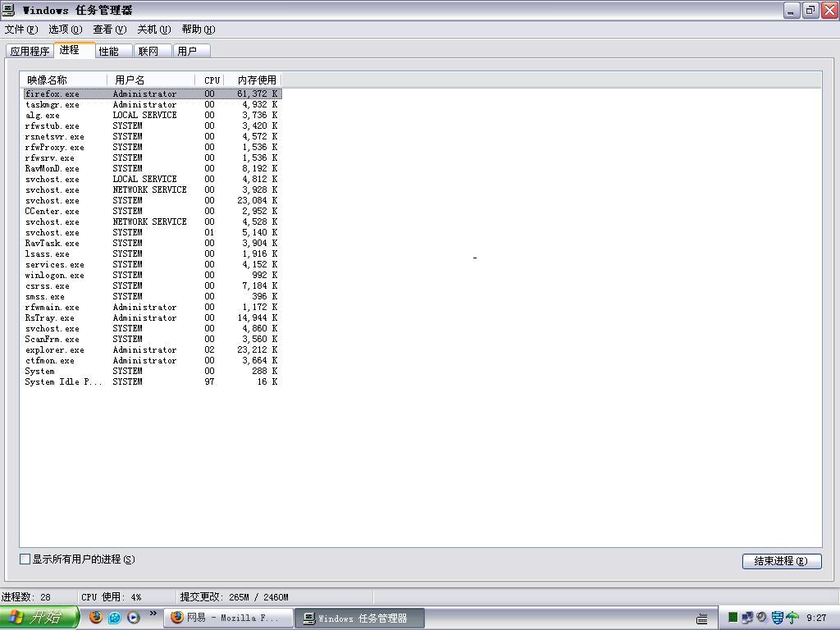This screenshot has height=630, width=840.
Task: Click CPU 使用: 4% status entry
Action: click(112, 597)
